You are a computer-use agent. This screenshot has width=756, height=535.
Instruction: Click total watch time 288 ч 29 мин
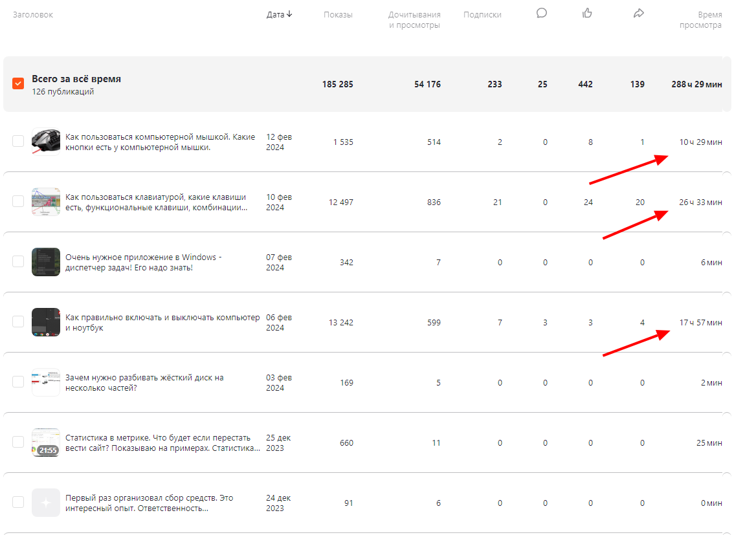tap(696, 84)
